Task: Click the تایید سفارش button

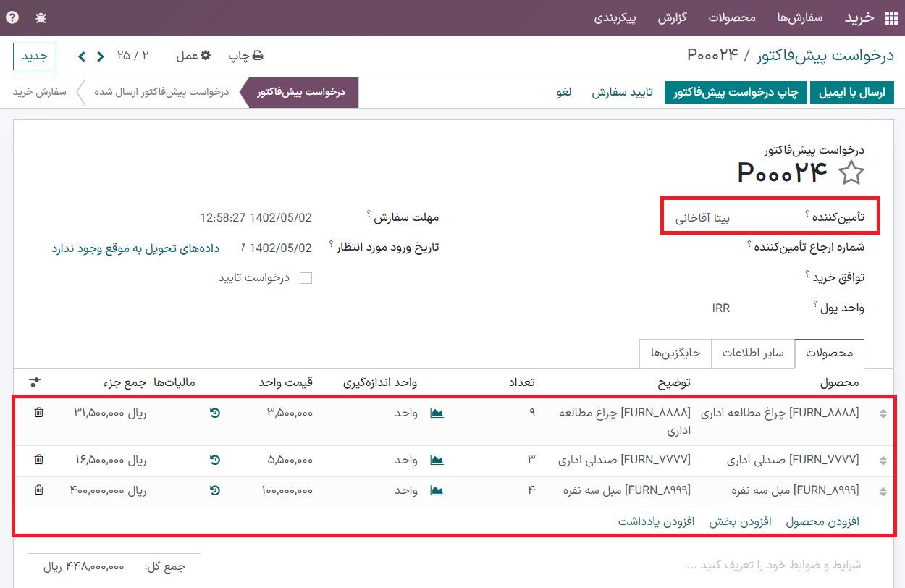Action: click(622, 93)
